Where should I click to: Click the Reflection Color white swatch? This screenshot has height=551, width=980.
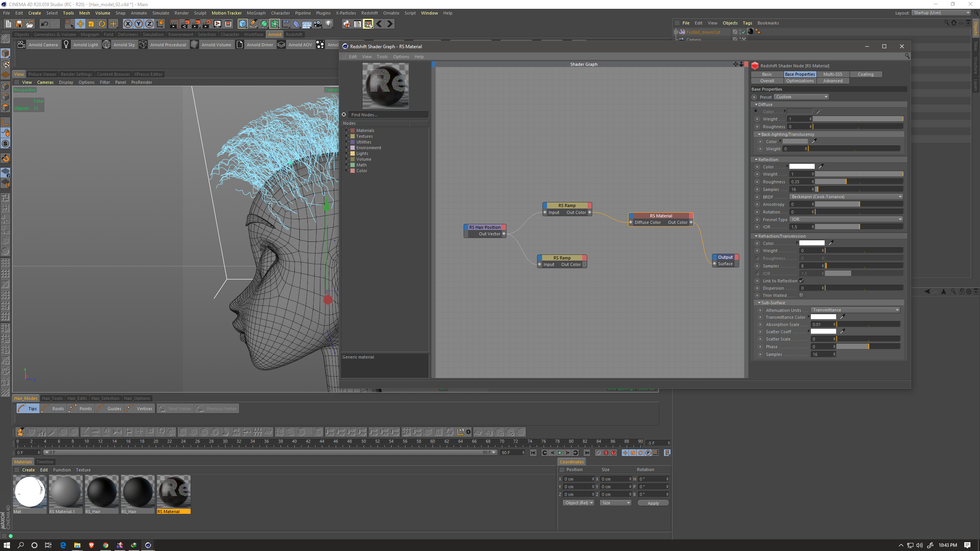802,166
